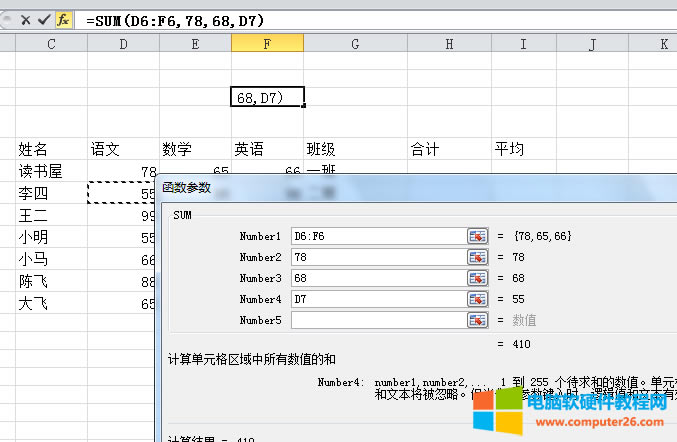Image resolution: width=677 pixels, height=442 pixels.
Task: Click the Number2 field containing 78
Action: [x=377, y=257]
